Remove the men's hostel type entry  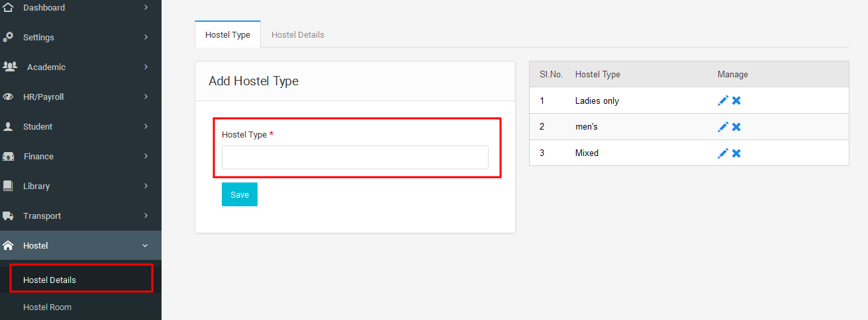point(736,127)
